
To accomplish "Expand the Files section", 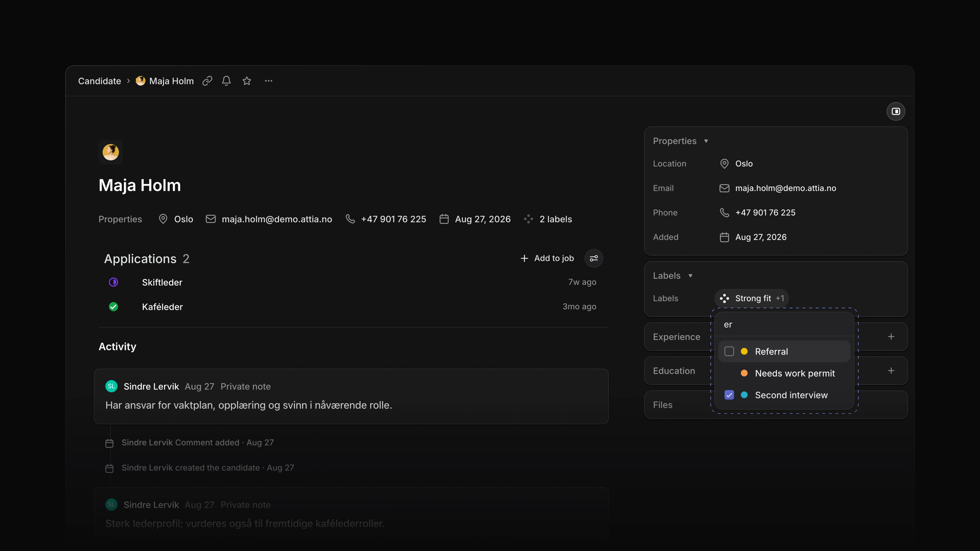I will coord(663,405).
